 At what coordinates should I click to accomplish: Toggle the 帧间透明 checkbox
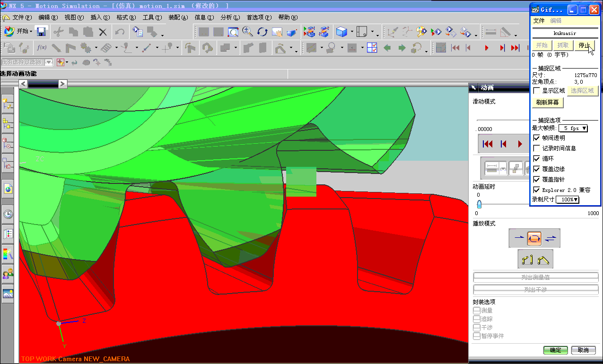[x=537, y=138]
